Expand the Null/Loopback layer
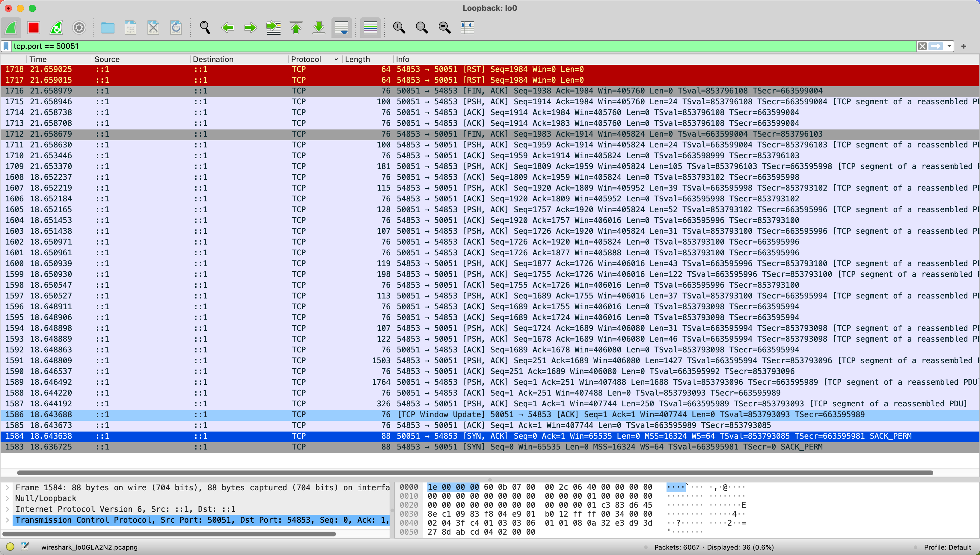980x555 pixels. (x=7, y=498)
